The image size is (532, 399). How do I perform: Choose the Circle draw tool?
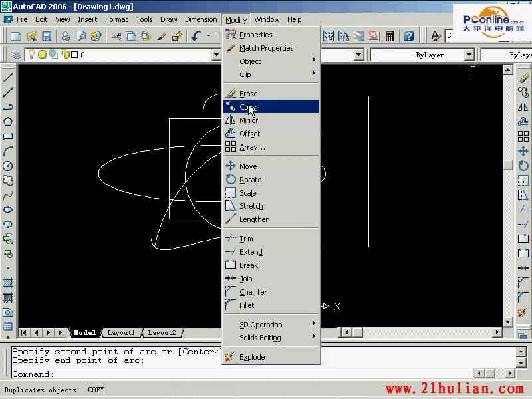pyautogui.click(x=8, y=166)
